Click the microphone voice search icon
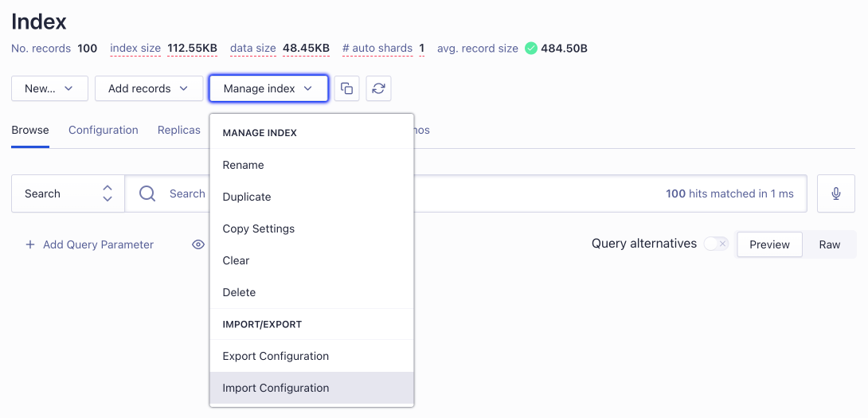 [836, 193]
